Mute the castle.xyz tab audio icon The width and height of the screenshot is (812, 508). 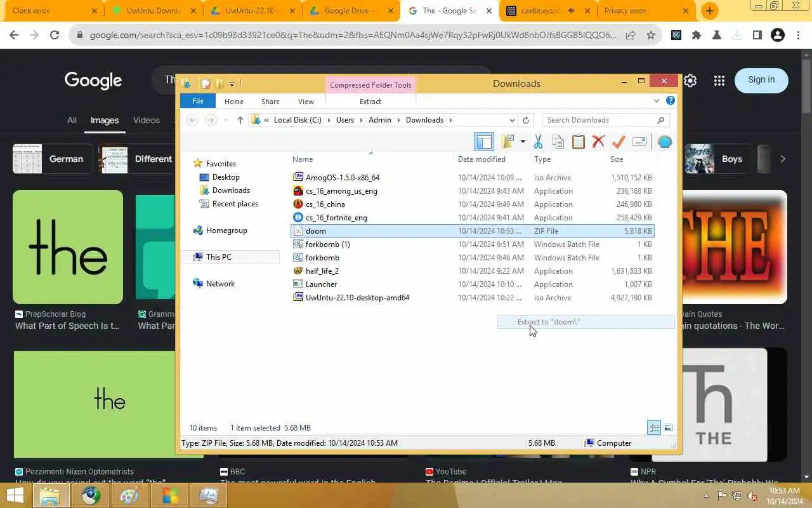(572, 11)
